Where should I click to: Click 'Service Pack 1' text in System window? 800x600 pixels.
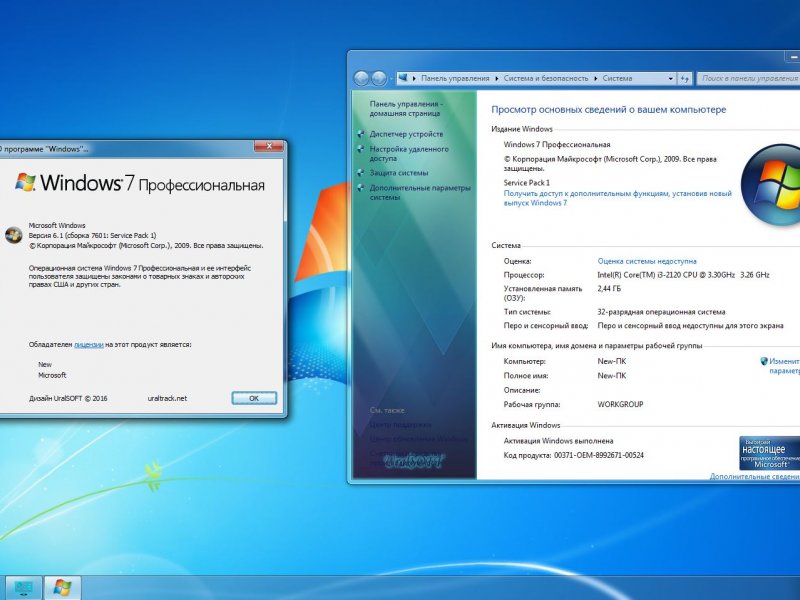click(527, 183)
